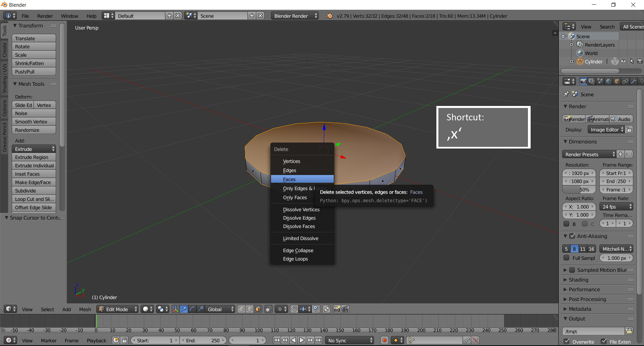The image size is (644, 346).
Task: Open the Blender Render engine dropdown
Action: coord(294,16)
